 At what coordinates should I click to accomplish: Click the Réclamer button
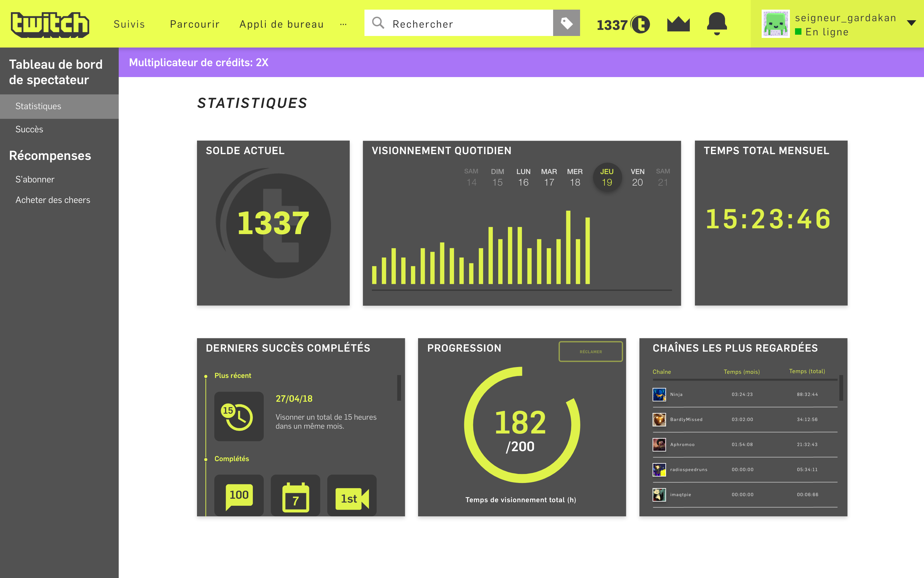pyautogui.click(x=591, y=351)
